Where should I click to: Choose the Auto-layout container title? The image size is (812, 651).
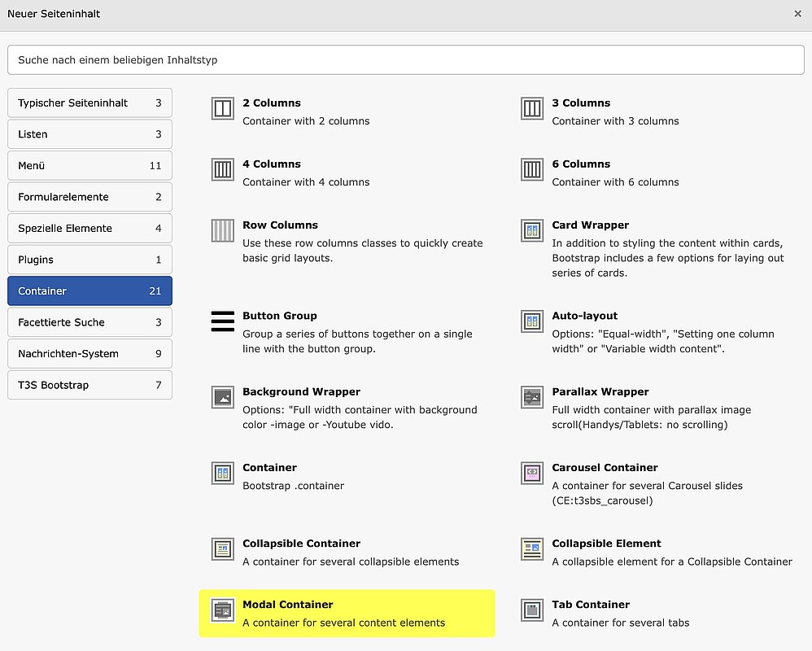pos(584,316)
